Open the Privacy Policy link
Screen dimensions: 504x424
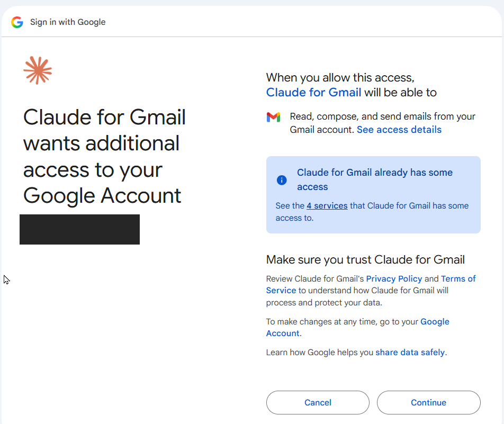(x=394, y=279)
